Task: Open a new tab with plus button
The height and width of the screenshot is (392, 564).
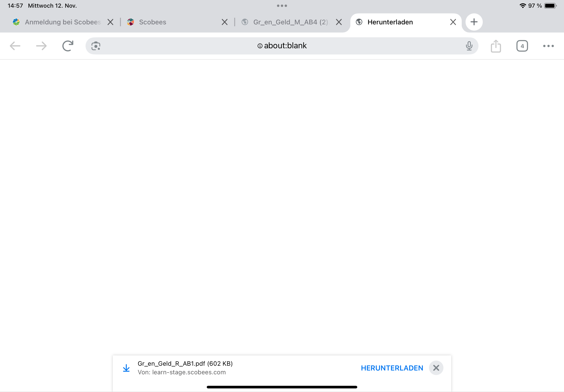Action: click(474, 22)
